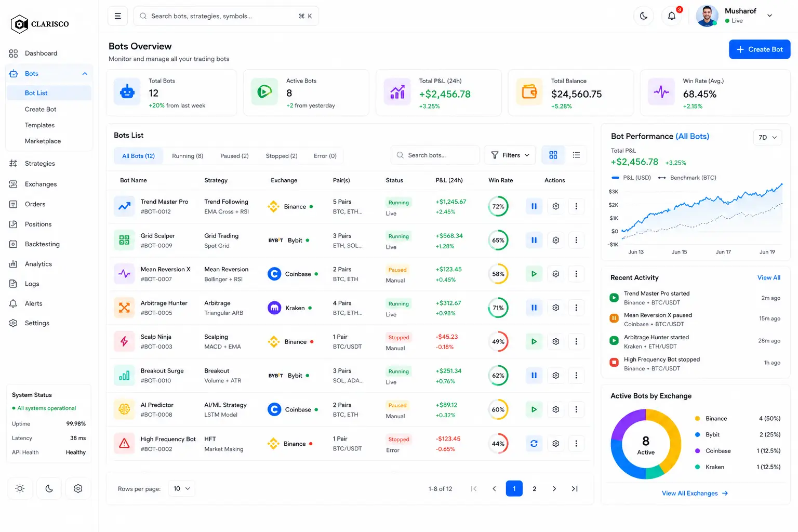Start the AI Predictor bot
The image size is (798, 532).
(x=534, y=409)
